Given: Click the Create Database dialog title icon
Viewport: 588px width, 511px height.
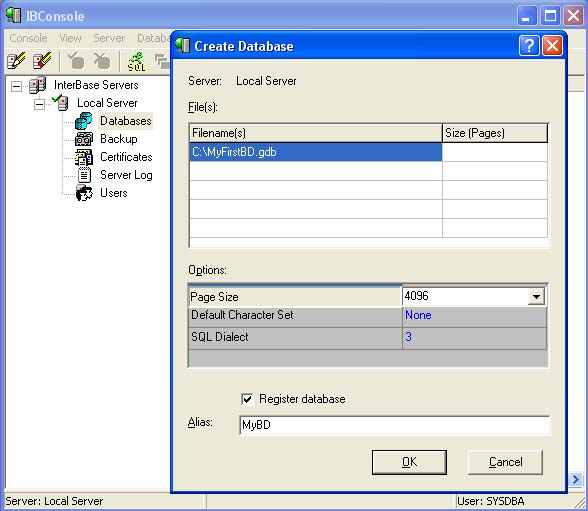Looking at the screenshot, I should coord(182,46).
